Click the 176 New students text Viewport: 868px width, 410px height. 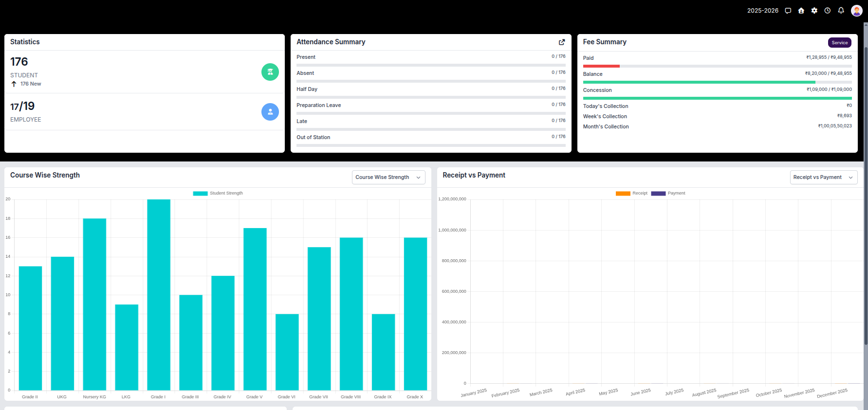(30, 84)
